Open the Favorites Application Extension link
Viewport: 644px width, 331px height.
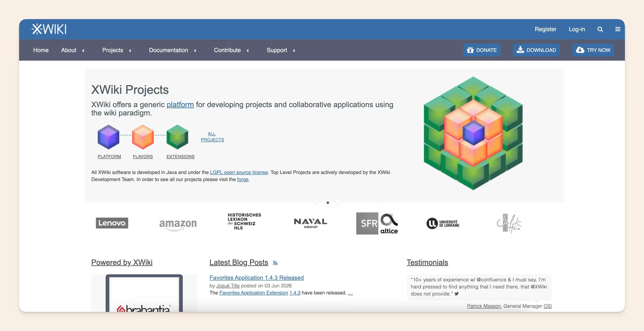pos(254,293)
